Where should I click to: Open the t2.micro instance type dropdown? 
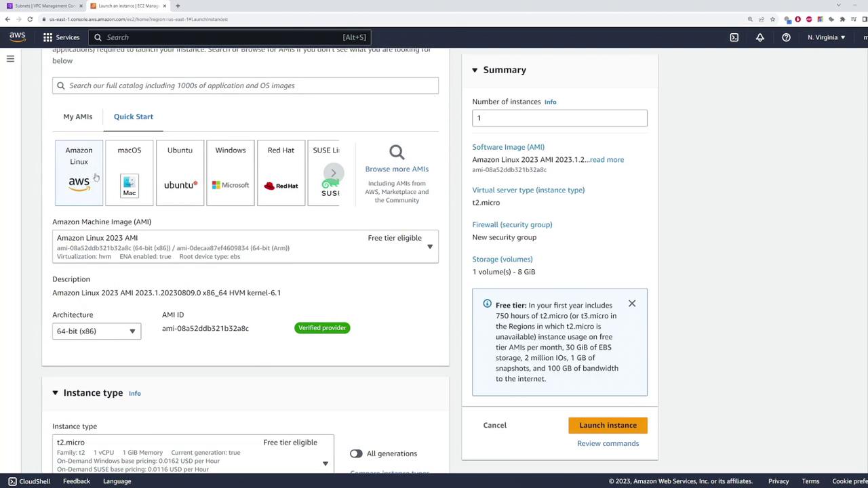pyautogui.click(x=193, y=455)
